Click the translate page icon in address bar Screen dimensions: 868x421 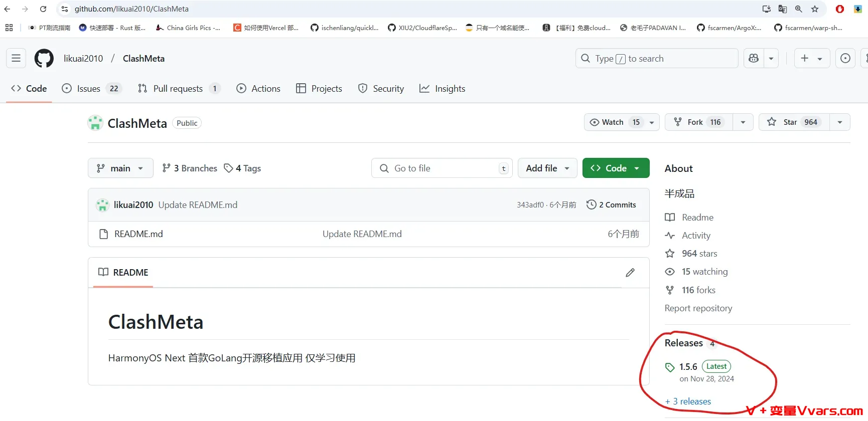click(783, 9)
